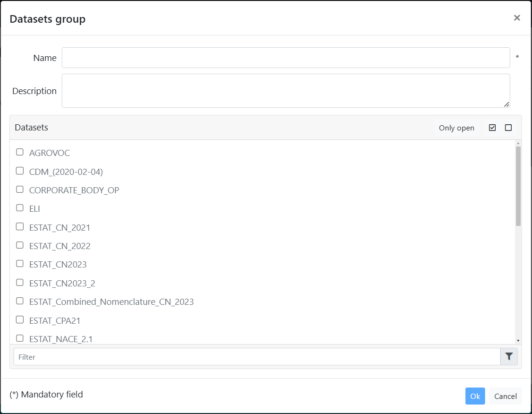Click the ESTAT_CN_2021 label text
The width and height of the screenshot is (532, 414).
tap(59, 227)
